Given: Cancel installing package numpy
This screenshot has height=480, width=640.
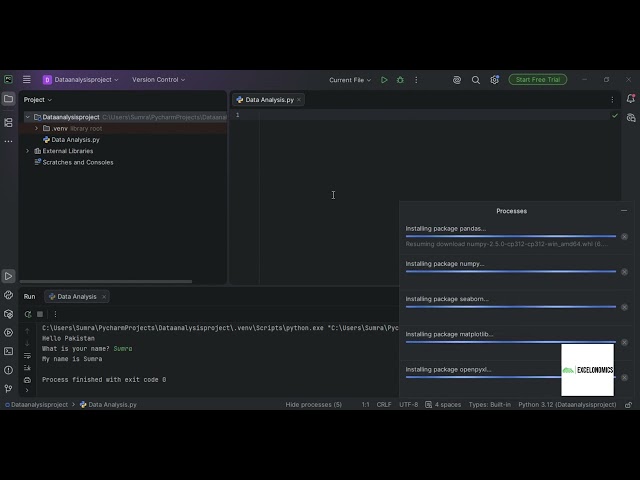Looking at the screenshot, I should coord(624,272).
